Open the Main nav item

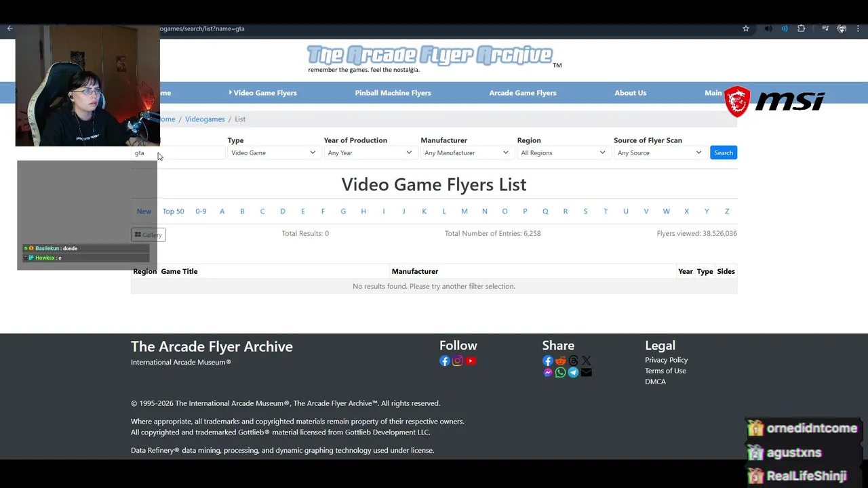click(x=713, y=93)
